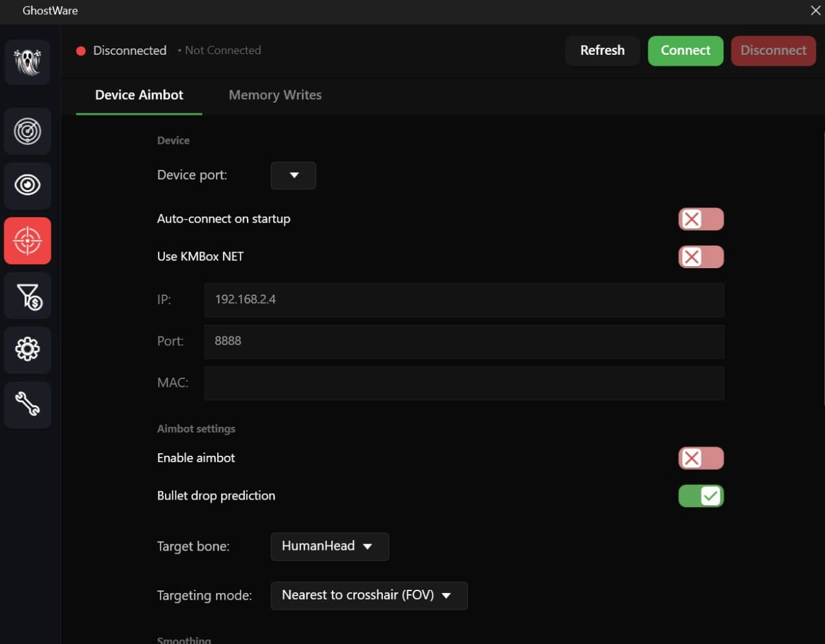Select the Device Aimbot tab

click(x=139, y=95)
